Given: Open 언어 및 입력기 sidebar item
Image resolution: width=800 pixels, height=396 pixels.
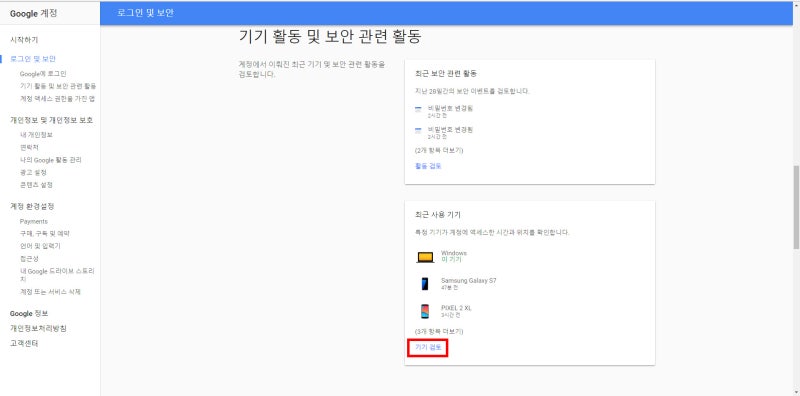Looking at the screenshot, I should (x=40, y=246).
